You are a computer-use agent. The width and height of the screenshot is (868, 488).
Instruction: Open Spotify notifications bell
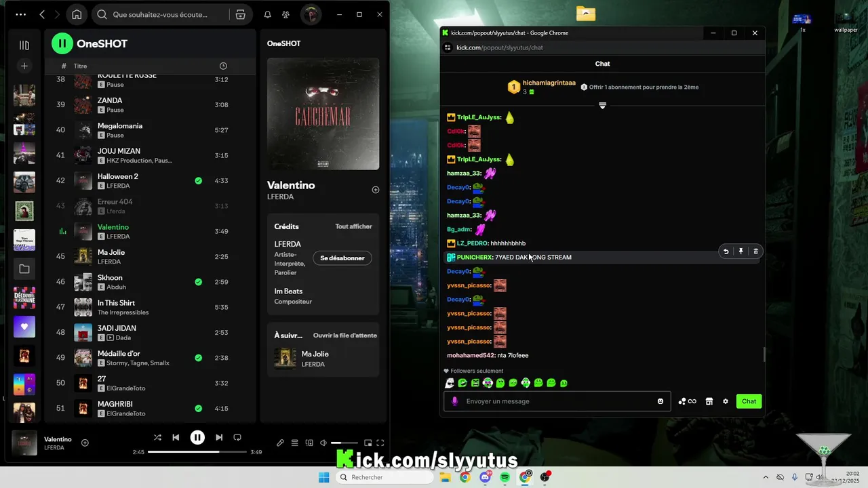pos(267,14)
